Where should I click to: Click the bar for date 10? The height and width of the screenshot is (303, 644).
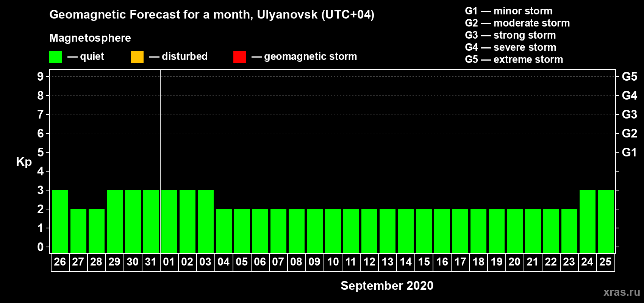pos(333,231)
